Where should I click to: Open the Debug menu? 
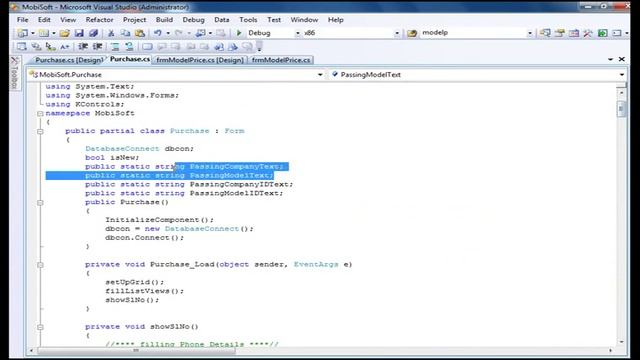click(x=193, y=20)
